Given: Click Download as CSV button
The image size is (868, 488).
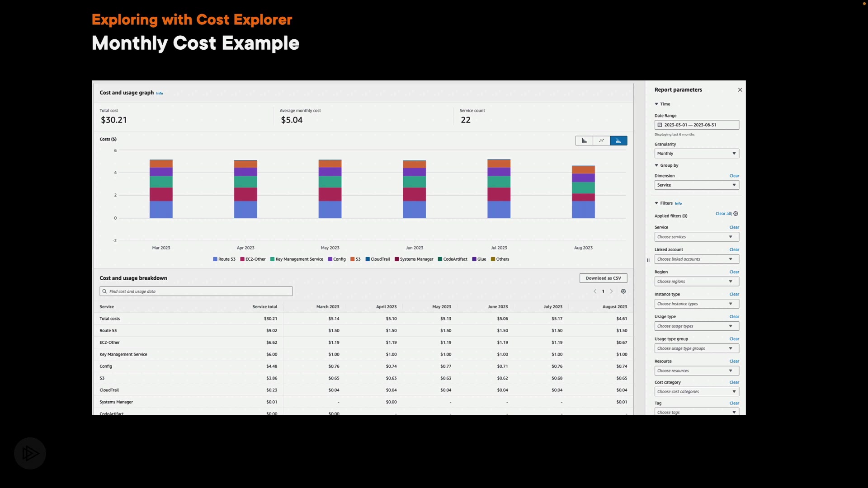Looking at the screenshot, I should (603, 278).
